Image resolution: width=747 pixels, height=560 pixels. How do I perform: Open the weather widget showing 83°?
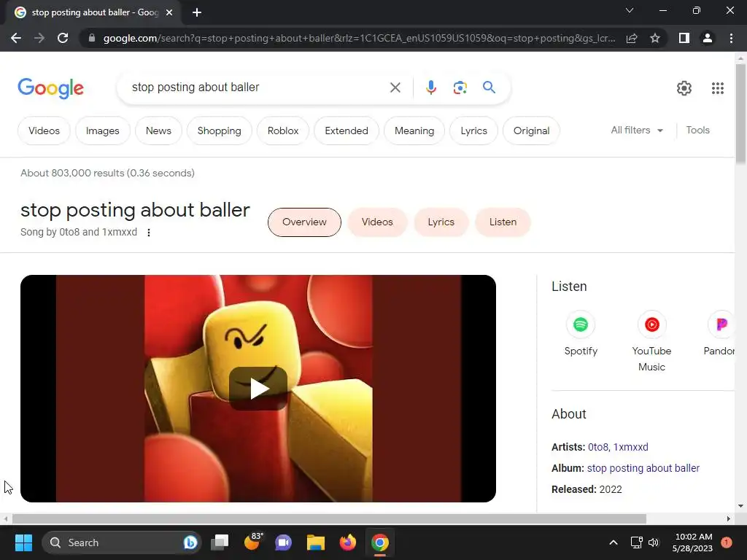252,542
